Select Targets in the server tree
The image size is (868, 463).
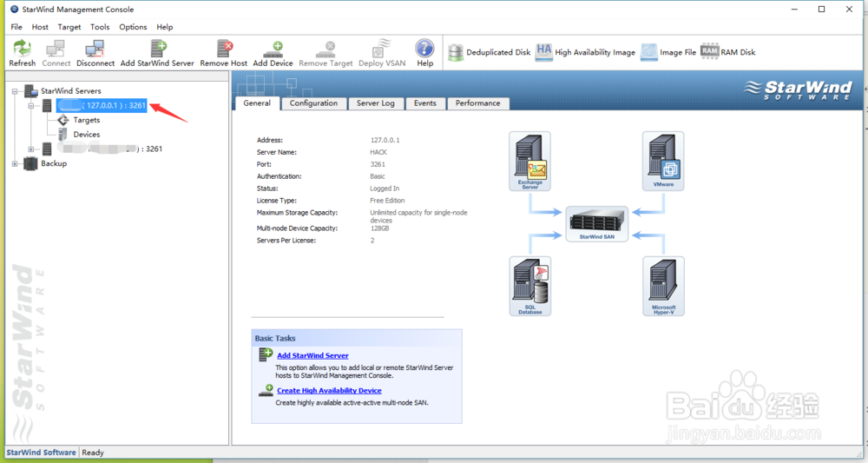(x=87, y=120)
